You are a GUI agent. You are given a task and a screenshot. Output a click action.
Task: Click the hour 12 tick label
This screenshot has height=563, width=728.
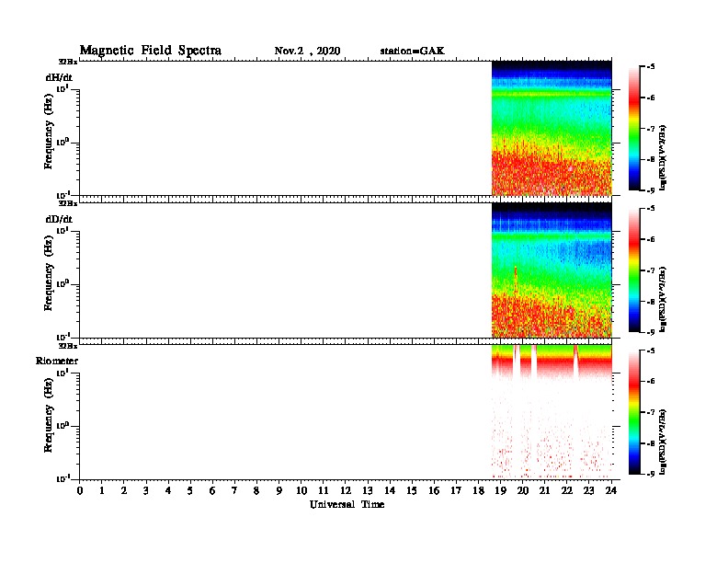pyautogui.click(x=346, y=491)
